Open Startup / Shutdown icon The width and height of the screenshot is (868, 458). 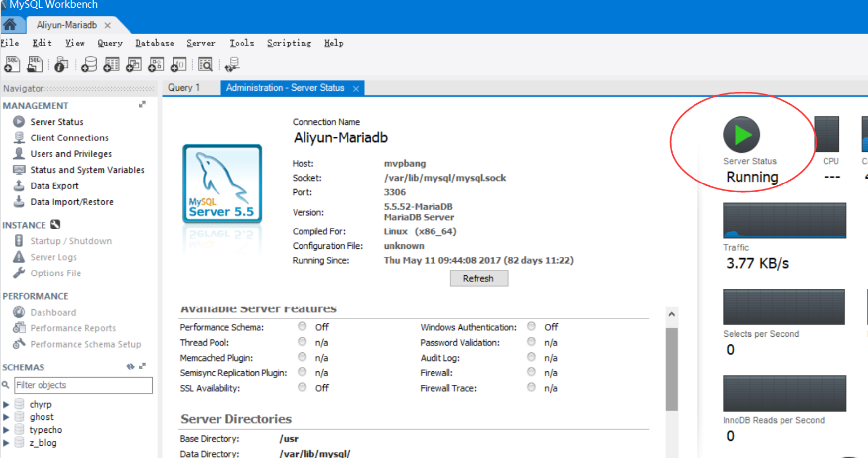[x=19, y=240]
